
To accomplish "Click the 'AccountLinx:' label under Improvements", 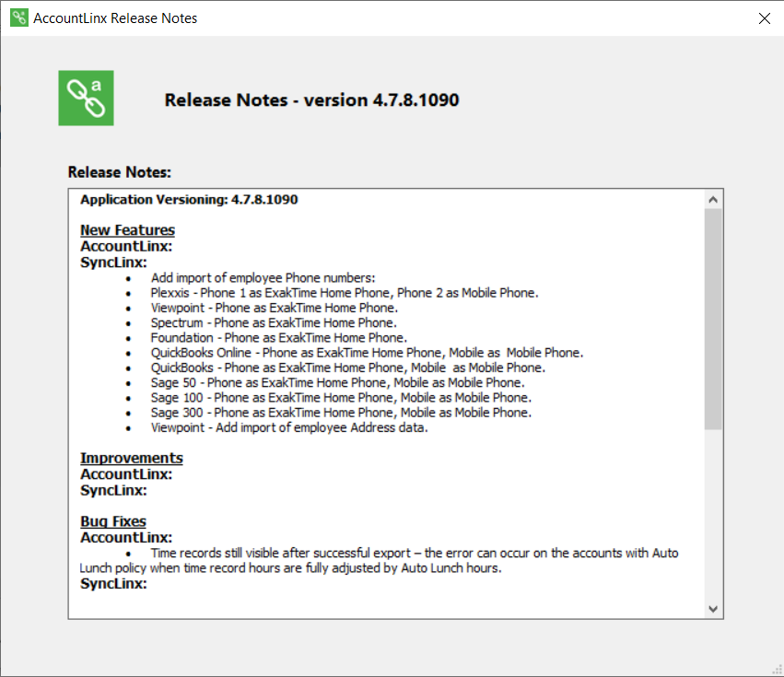I will pos(126,474).
